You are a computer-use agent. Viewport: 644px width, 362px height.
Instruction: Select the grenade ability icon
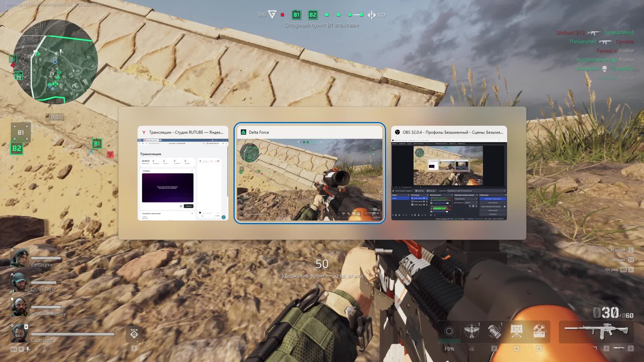(494, 331)
